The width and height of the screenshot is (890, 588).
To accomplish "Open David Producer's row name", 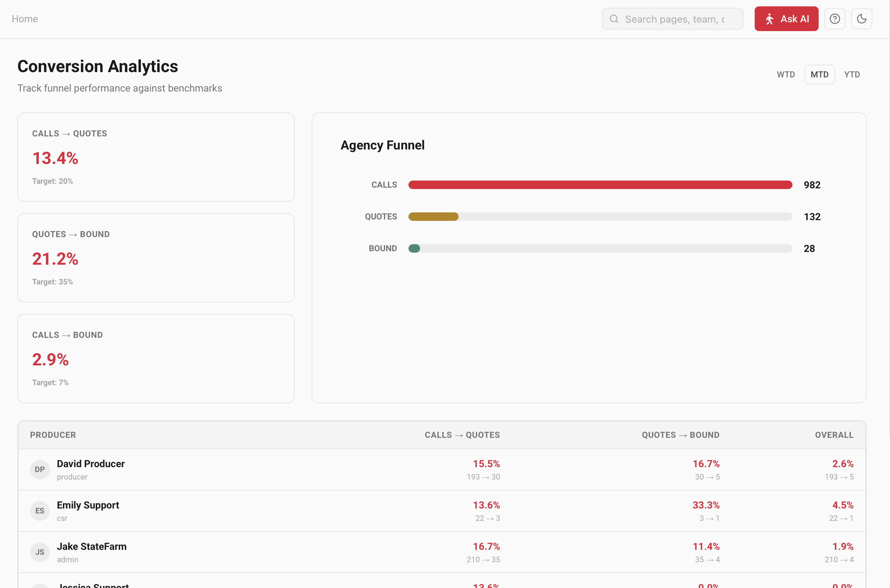I will (91, 464).
